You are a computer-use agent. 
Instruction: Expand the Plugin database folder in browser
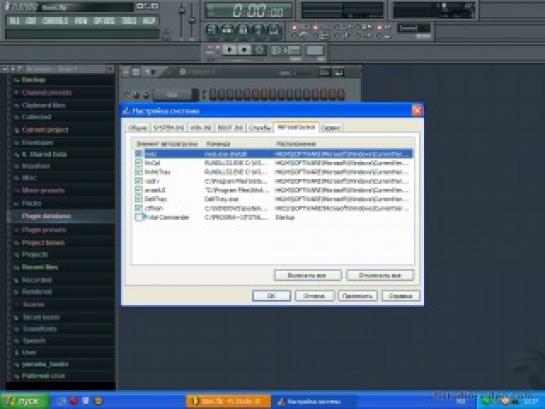(x=46, y=216)
